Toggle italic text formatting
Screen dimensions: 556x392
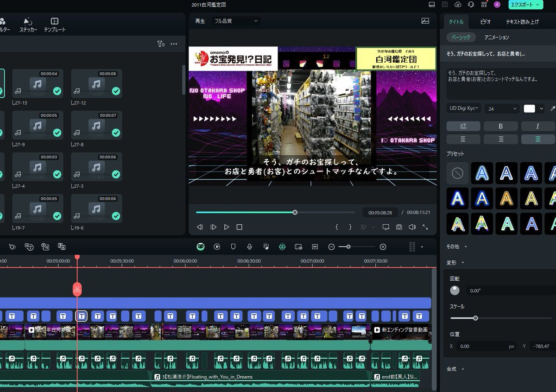(x=538, y=126)
